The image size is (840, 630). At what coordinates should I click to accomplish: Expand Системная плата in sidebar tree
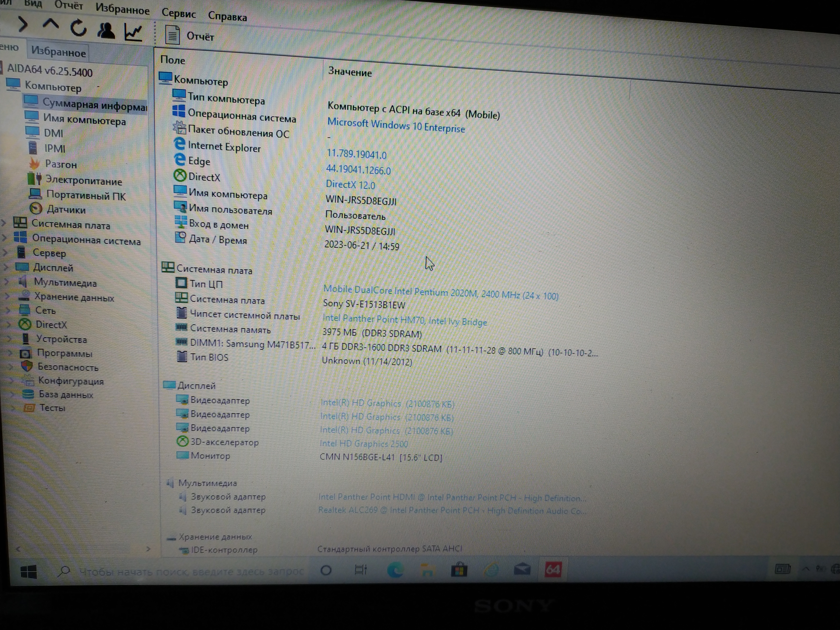click(4, 223)
